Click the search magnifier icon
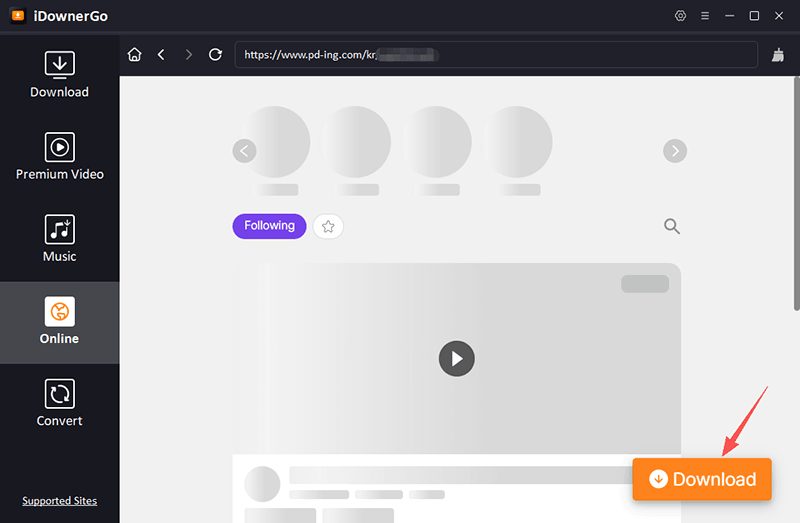Viewport: 800px width, 523px height. tap(672, 226)
